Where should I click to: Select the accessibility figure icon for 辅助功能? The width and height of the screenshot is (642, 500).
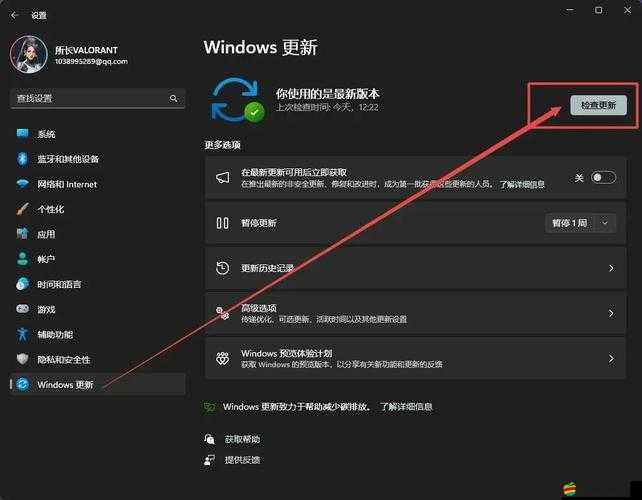pos(23,334)
